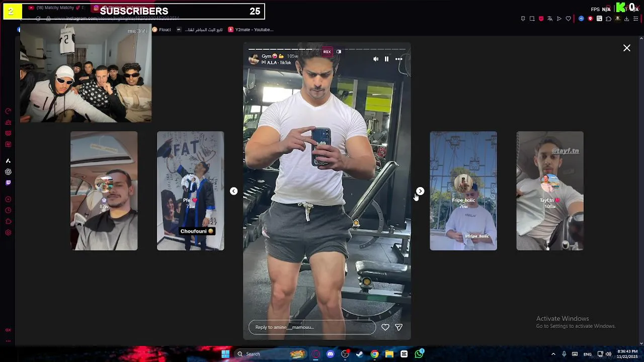Open the story options three-dot menu
This screenshot has height=362, width=644.
pyautogui.click(x=398, y=59)
